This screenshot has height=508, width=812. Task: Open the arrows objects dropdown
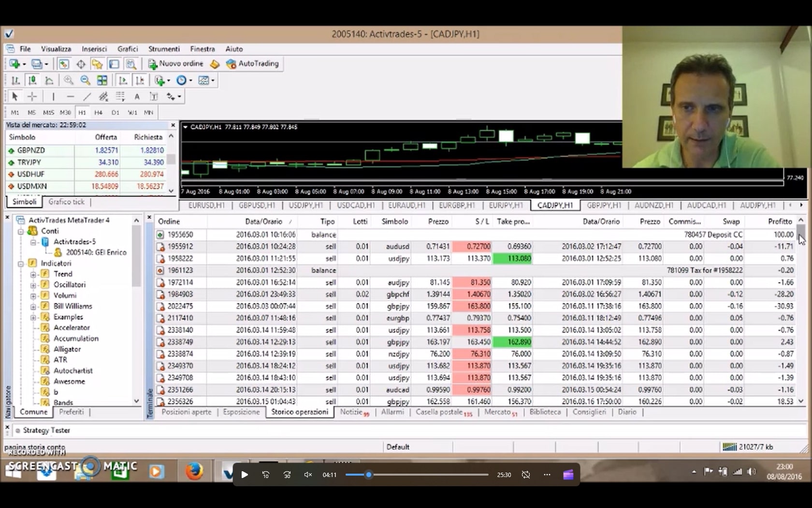[173, 97]
